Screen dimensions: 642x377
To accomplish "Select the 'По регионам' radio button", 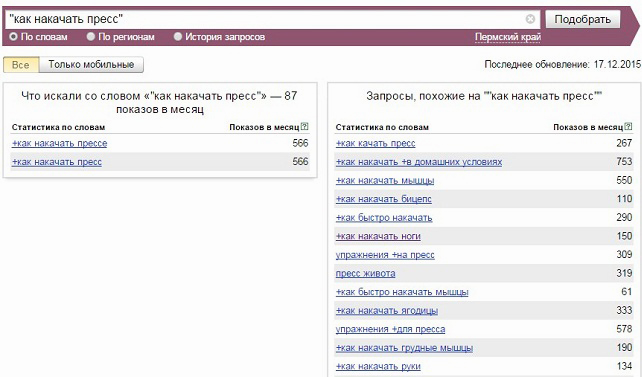I will tap(91, 37).
